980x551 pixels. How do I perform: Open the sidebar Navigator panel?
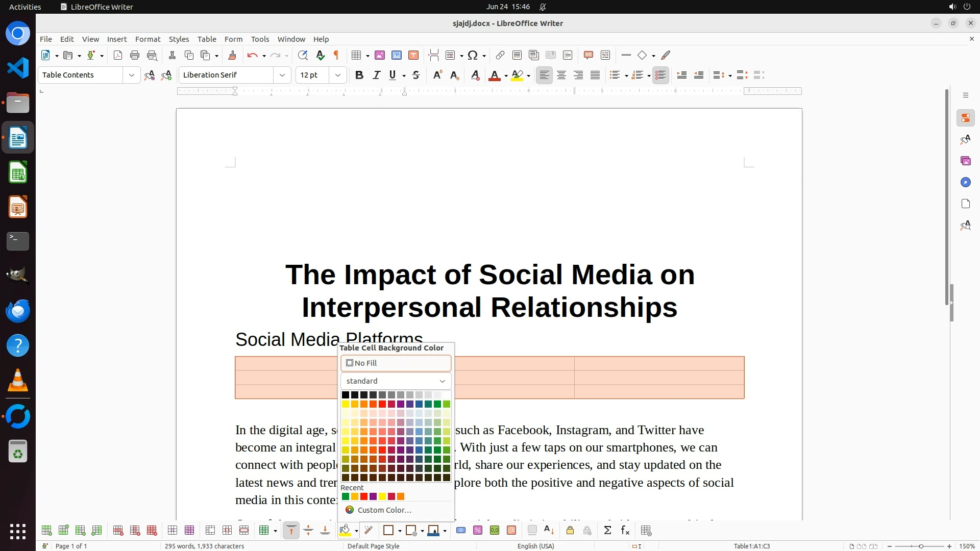(x=965, y=182)
